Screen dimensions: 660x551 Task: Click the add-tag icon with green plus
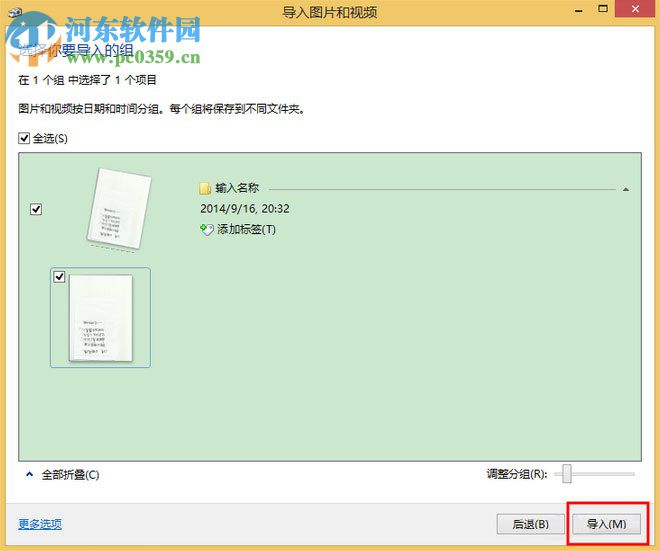207,229
